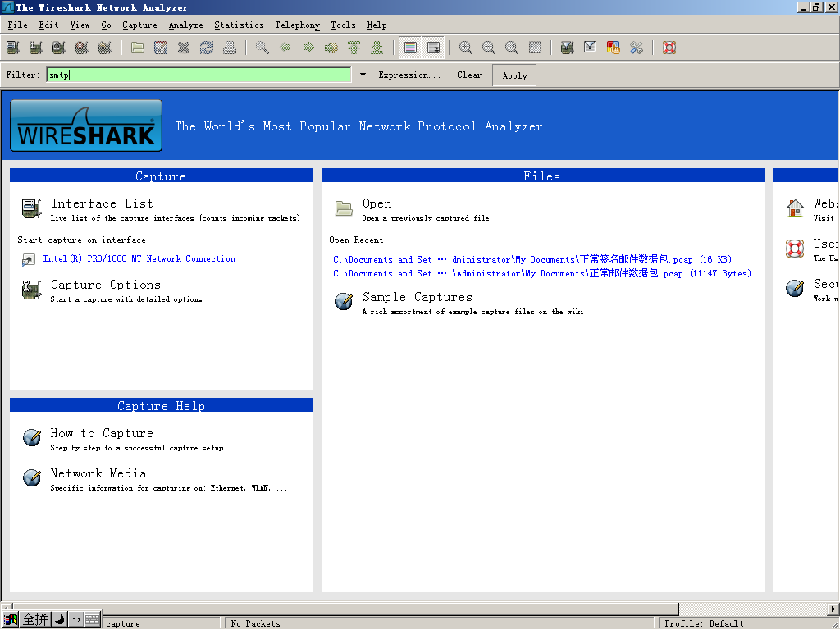
Task: Open a capture file using the folder toolbar icon
Action: pos(138,48)
